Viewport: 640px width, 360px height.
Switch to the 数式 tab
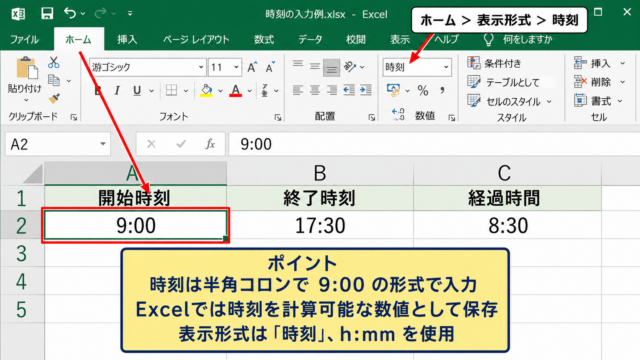coord(264,40)
